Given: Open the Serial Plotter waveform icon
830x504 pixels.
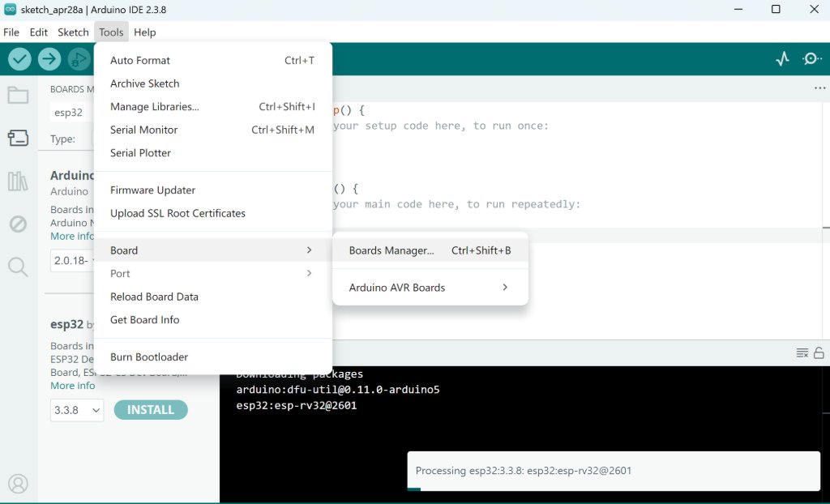Looking at the screenshot, I should [782, 59].
